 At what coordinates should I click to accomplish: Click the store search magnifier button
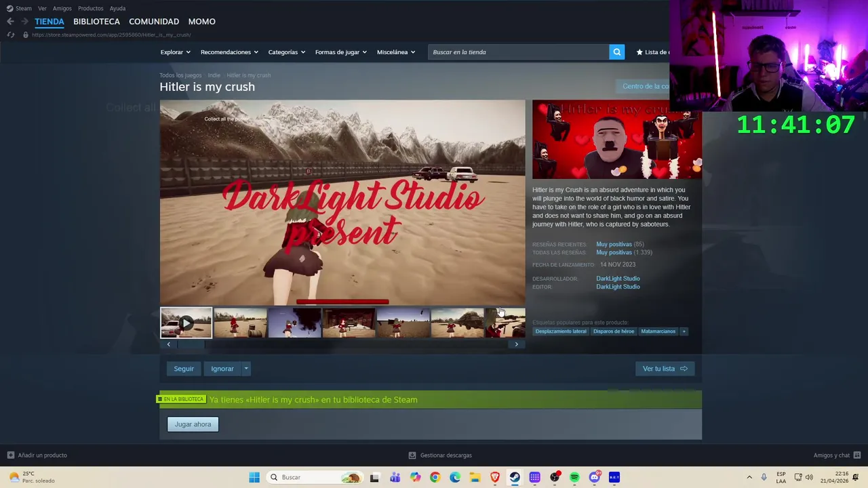click(x=616, y=52)
